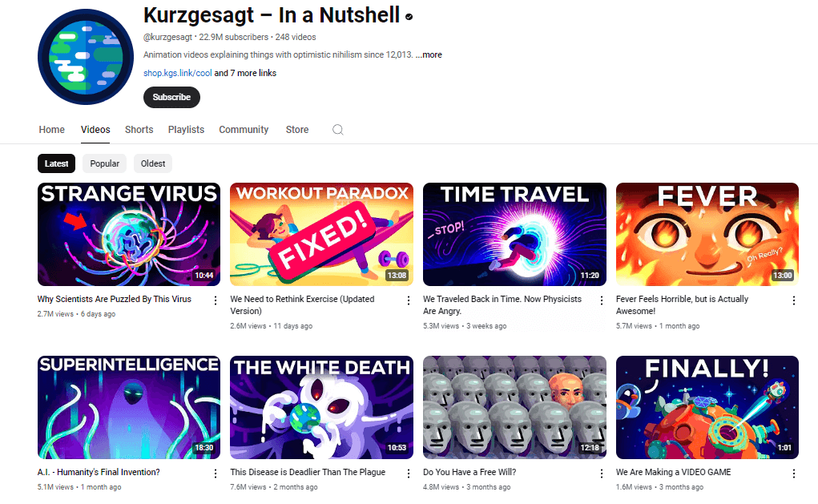Select the Popular sort filter chip

click(x=104, y=163)
